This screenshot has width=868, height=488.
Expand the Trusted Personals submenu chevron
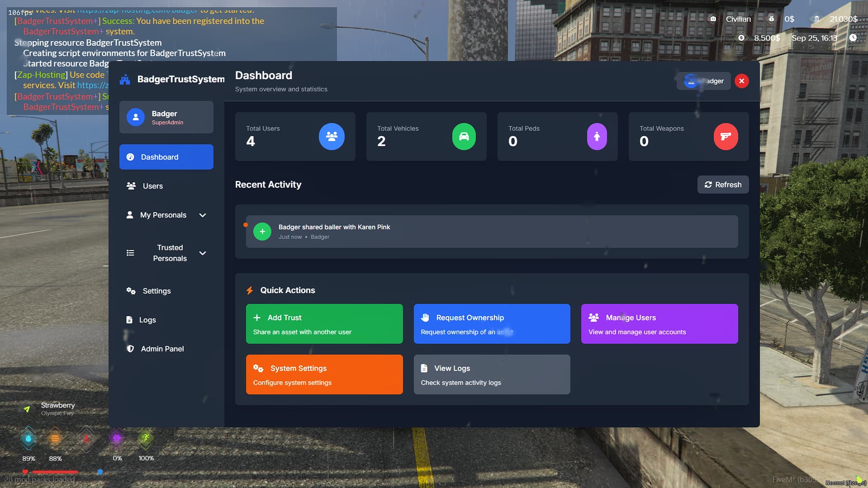(203, 253)
